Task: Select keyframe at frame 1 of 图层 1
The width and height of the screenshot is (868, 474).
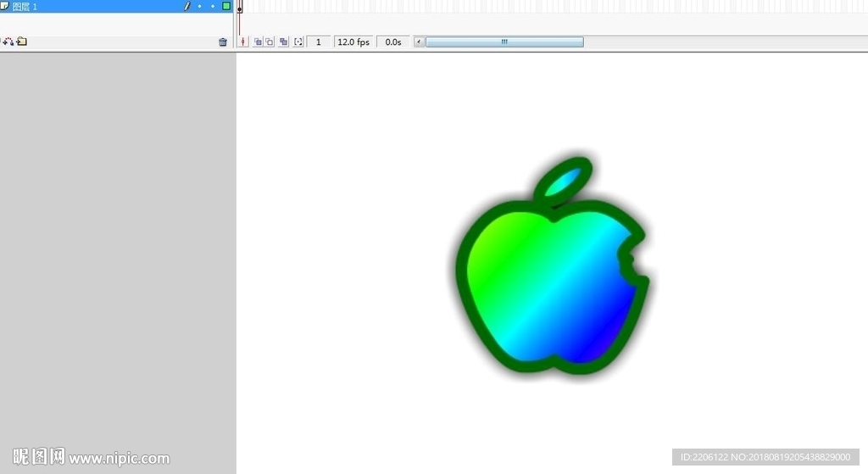Action: coord(240,7)
